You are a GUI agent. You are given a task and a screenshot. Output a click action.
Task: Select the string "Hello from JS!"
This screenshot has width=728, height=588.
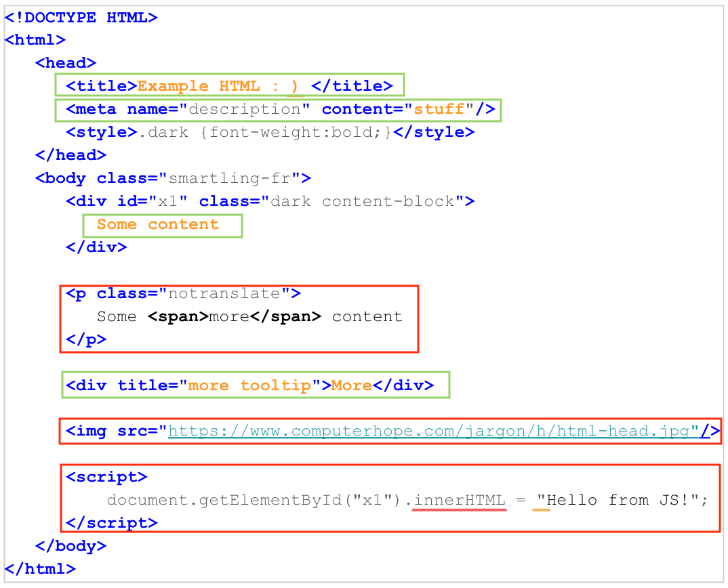[x=618, y=501]
